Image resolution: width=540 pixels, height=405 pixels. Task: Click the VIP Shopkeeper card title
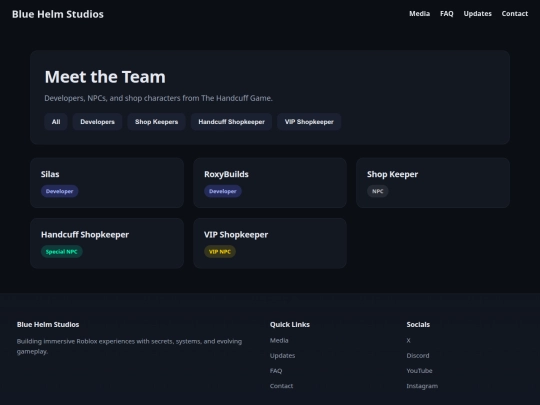[x=236, y=235]
